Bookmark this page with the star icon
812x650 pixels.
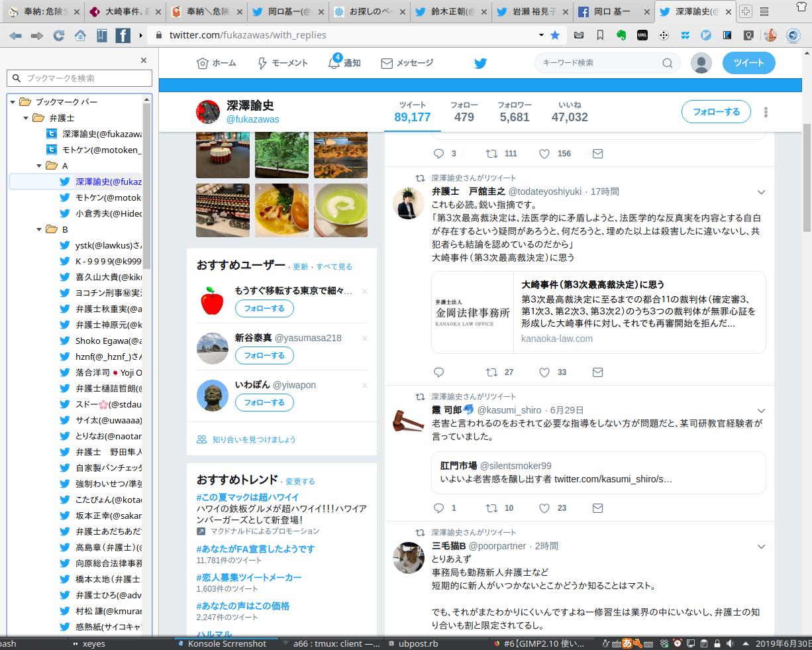click(x=554, y=35)
